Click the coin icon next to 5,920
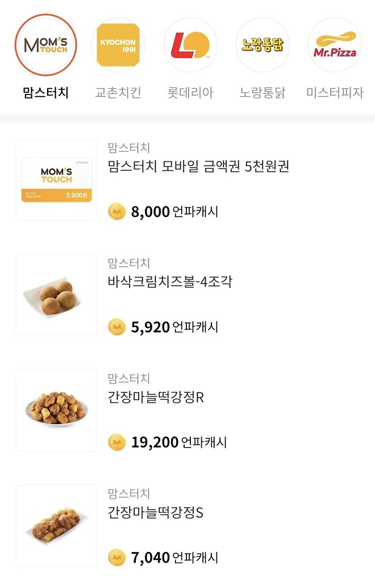The image size is (375, 588). (x=118, y=326)
